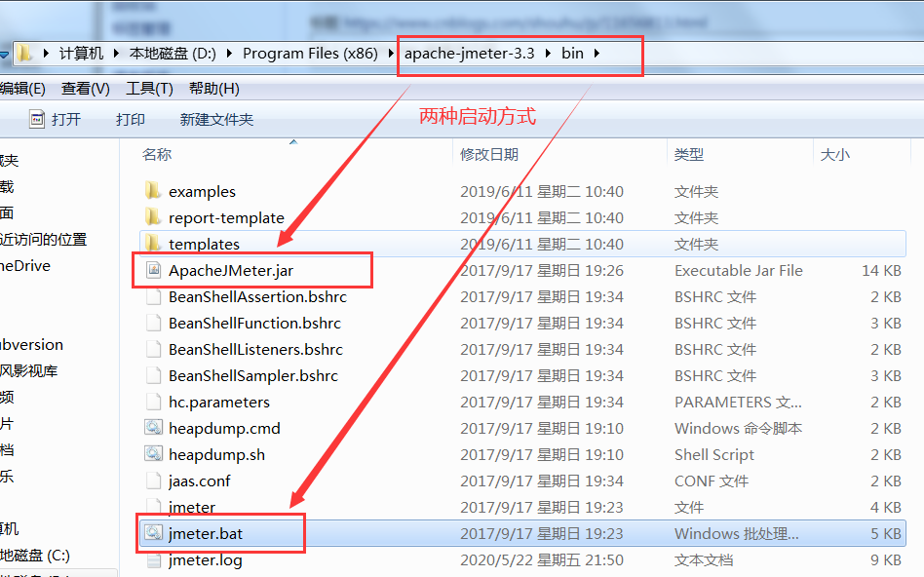Select the BeanShellListeners.bshrc file name
This screenshot has width=924, height=577.
tap(255, 349)
